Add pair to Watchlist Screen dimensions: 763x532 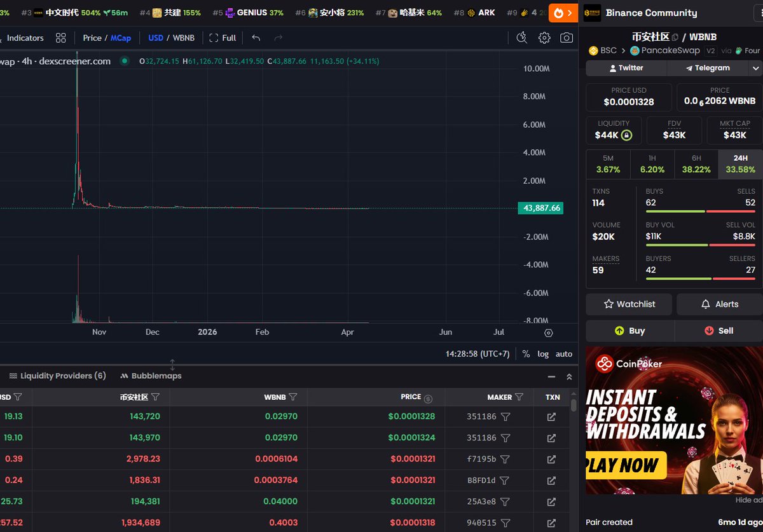click(629, 304)
